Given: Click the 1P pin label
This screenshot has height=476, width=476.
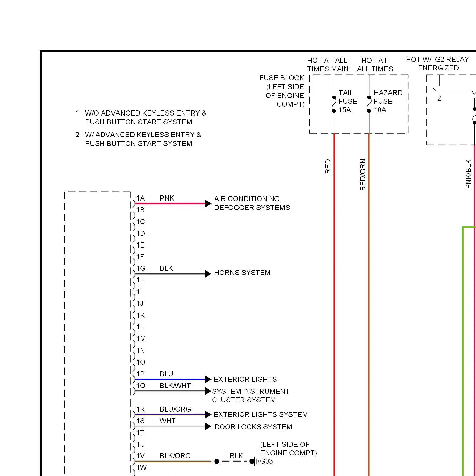Looking at the screenshot, I should pyautogui.click(x=140, y=374).
